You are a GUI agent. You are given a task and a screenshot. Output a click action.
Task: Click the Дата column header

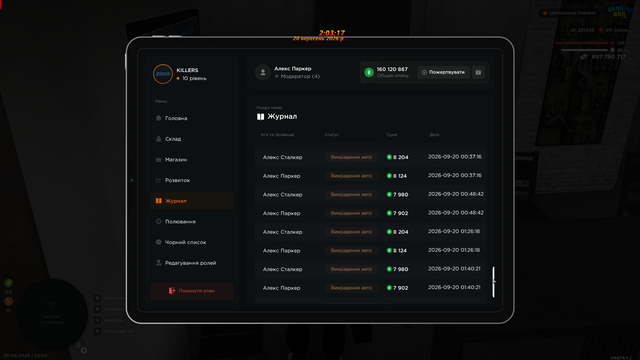point(434,135)
